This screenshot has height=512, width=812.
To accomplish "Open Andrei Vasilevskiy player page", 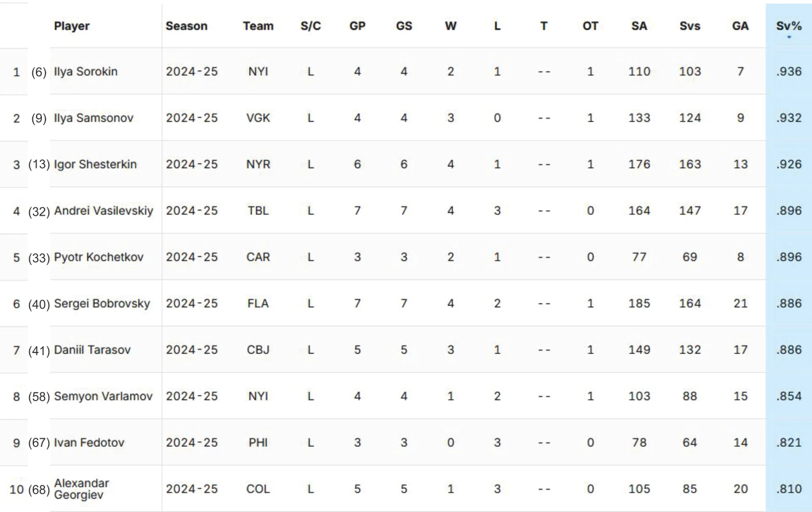I will (103, 210).
